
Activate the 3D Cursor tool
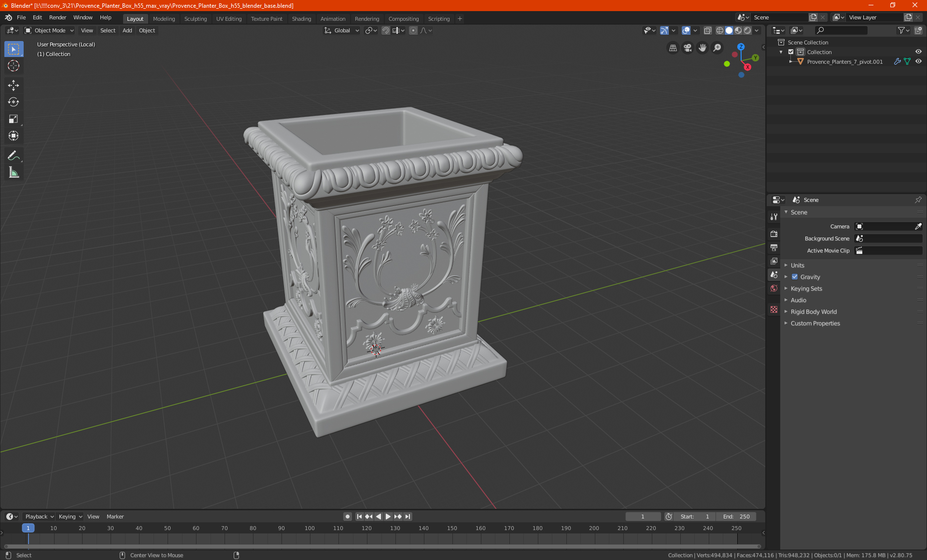point(14,66)
